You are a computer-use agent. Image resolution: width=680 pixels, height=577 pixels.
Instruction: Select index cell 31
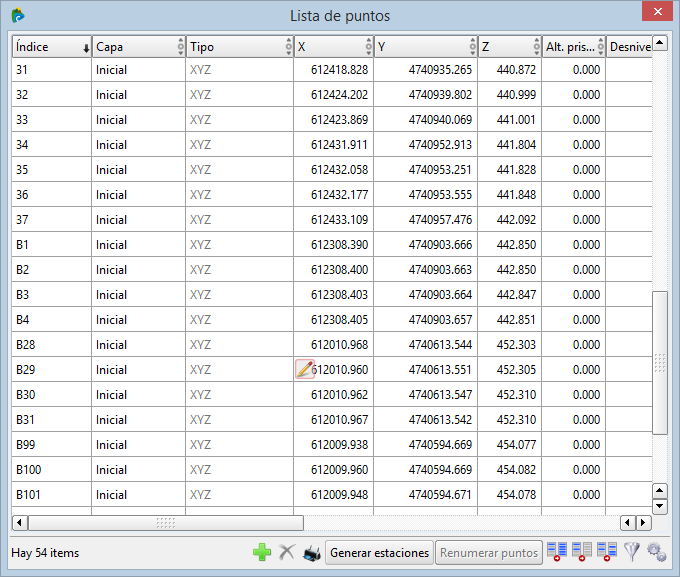point(52,69)
